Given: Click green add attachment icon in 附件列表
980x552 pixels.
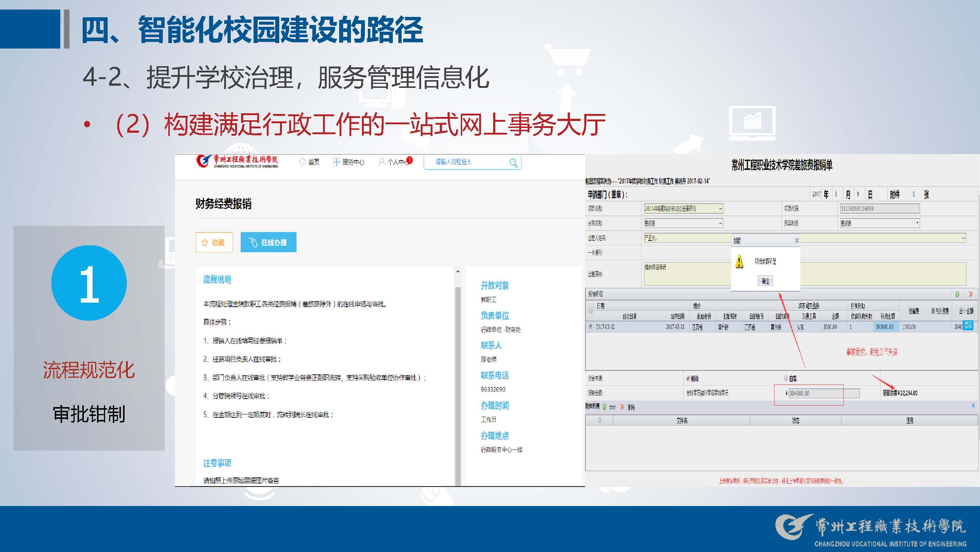Looking at the screenshot, I should pyautogui.click(x=604, y=407).
